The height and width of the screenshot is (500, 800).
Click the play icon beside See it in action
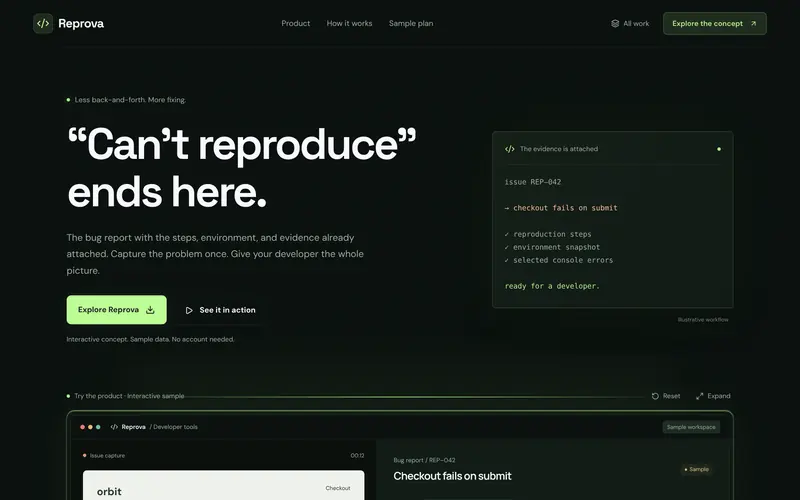(x=189, y=310)
